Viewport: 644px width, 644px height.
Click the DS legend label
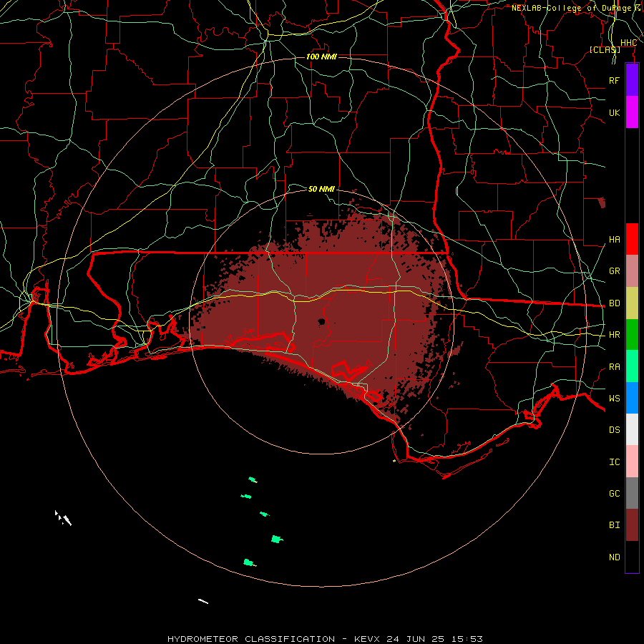pyautogui.click(x=614, y=429)
